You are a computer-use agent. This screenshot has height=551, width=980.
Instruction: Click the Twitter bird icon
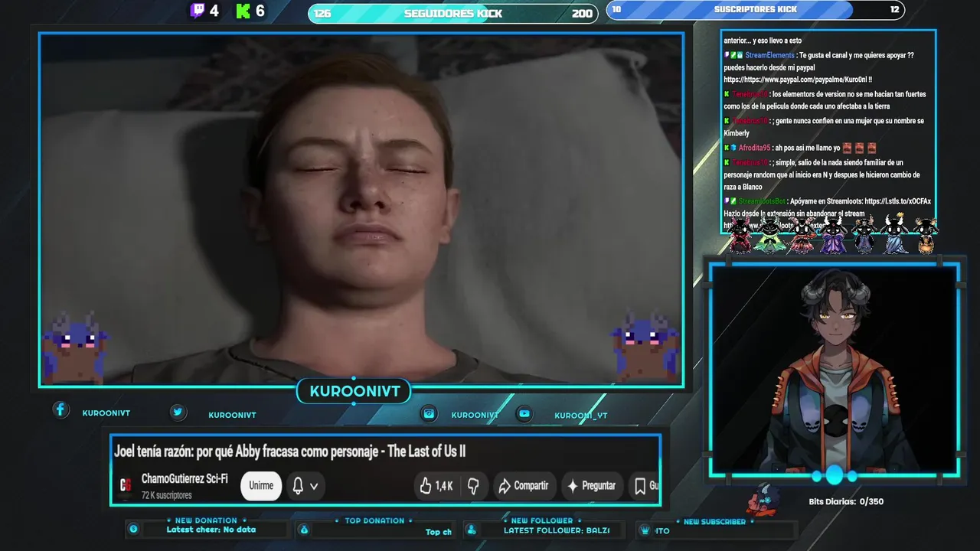pyautogui.click(x=178, y=412)
